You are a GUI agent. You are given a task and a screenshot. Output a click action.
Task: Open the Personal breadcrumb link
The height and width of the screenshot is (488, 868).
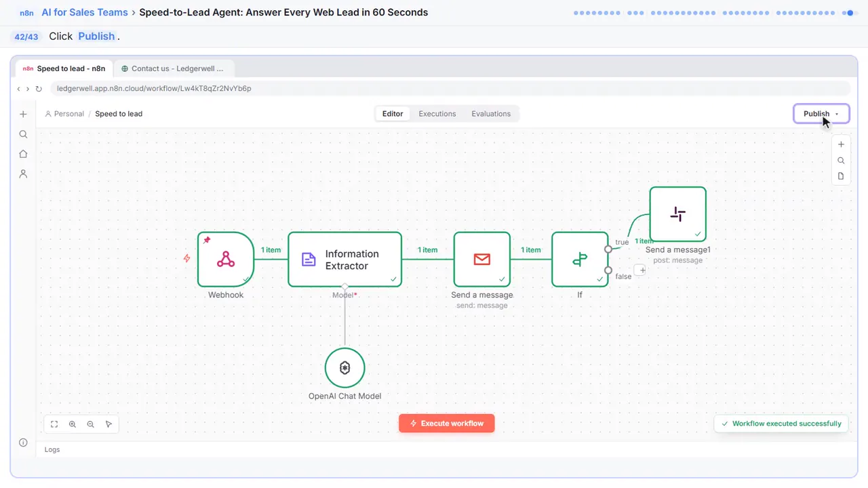64,114
